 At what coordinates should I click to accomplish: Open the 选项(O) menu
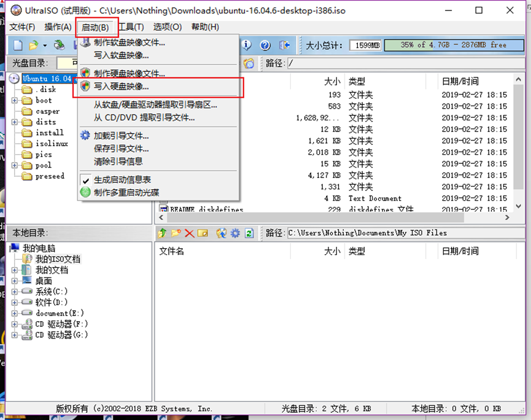point(168,27)
